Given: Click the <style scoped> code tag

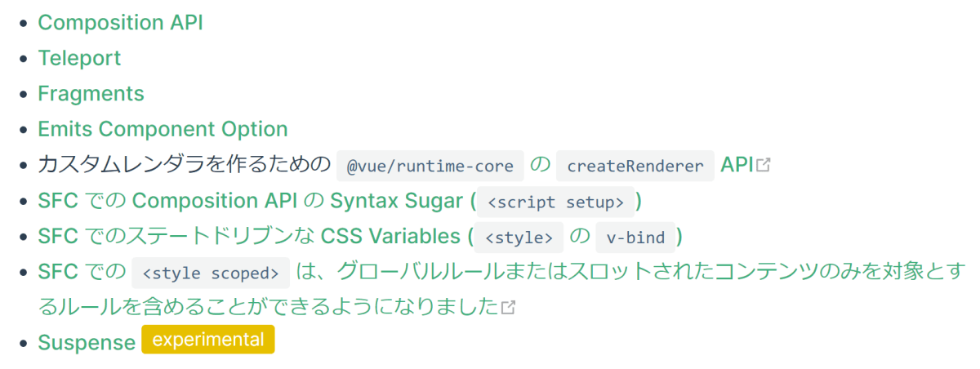Looking at the screenshot, I should click(x=211, y=273).
